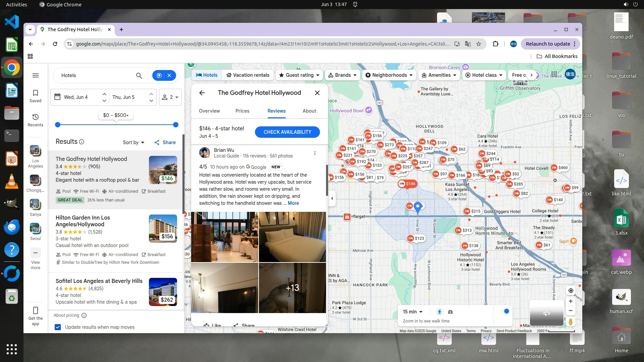Expand review text with More link
644x362 pixels.
tap(293, 203)
